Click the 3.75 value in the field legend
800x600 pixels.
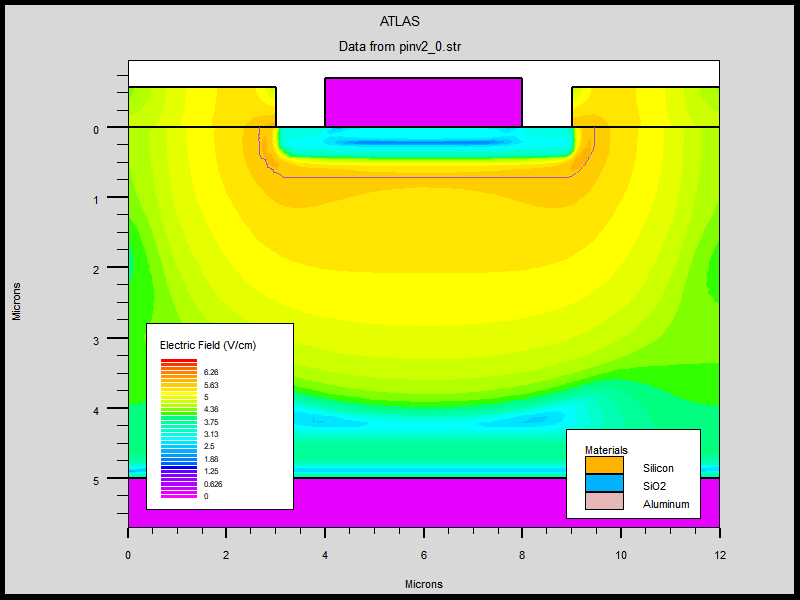[211, 422]
